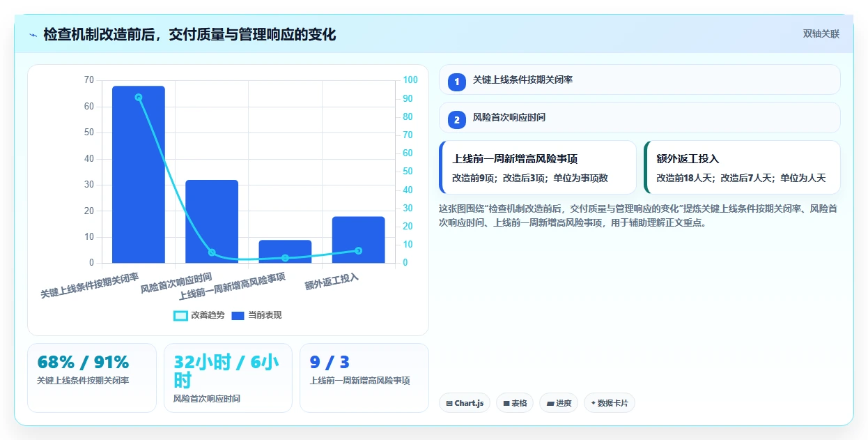
Task: Click the x-axis label 风险首次响应时间
Action: pyautogui.click(x=176, y=282)
